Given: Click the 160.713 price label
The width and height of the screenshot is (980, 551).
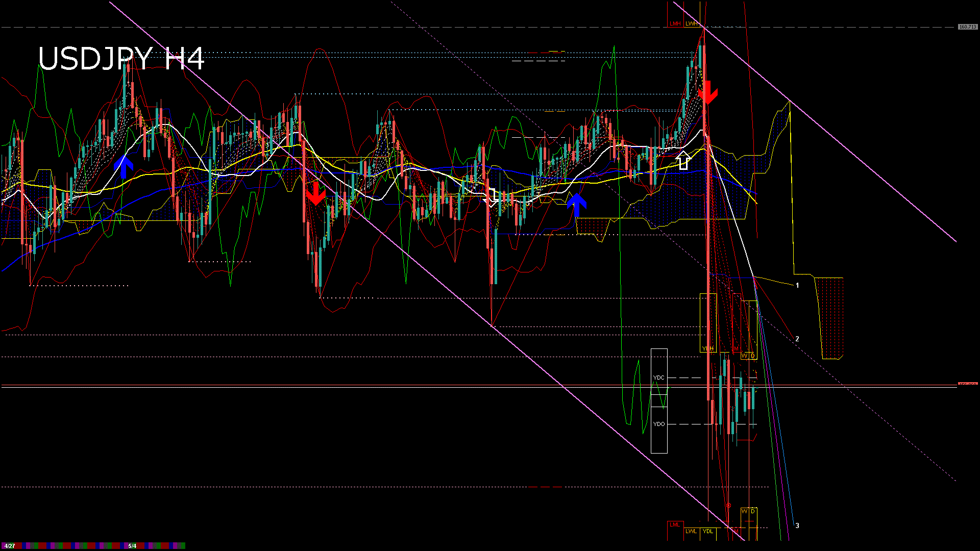Looking at the screenshot, I should tap(968, 27).
